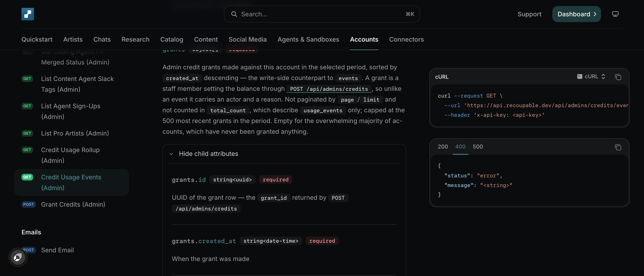The width and height of the screenshot is (644, 276).
Task: Click the page inline code
Action: click(x=347, y=100)
